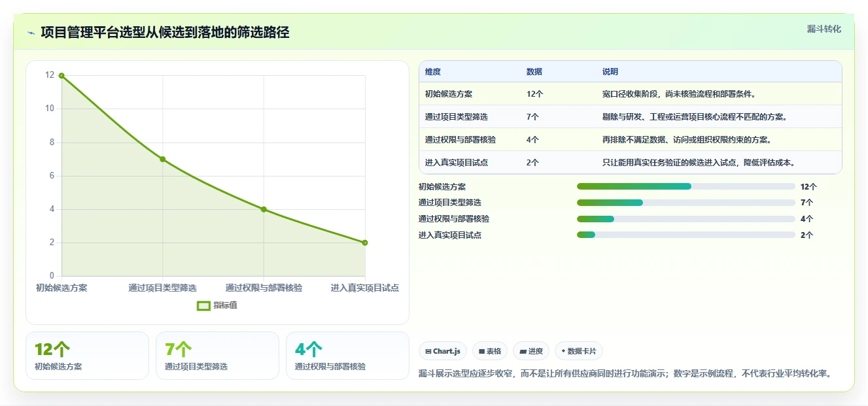The width and height of the screenshot is (868, 406).
Task: Click the chart point at 进入真实项目试点 (2)
Action: click(x=365, y=243)
